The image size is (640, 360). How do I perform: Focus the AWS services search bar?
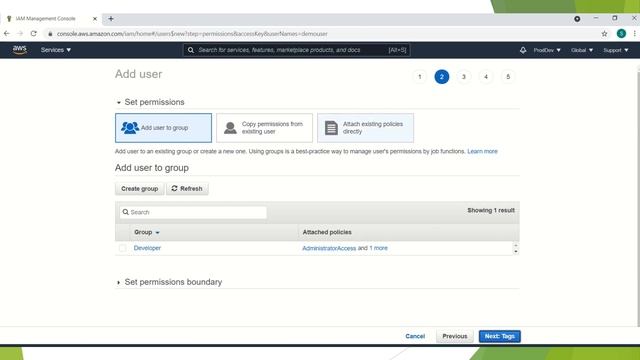(x=296, y=50)
